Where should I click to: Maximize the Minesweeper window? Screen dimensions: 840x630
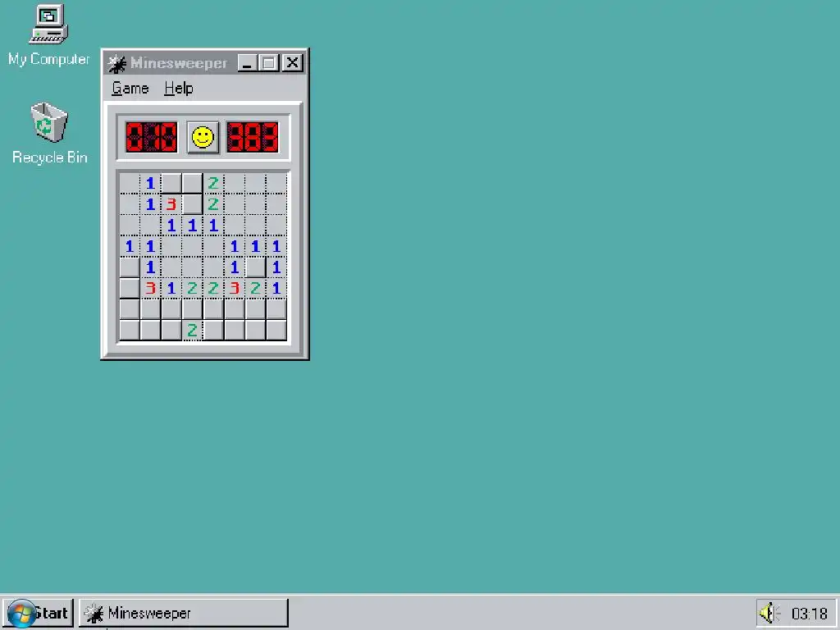(x=268, y=63)
